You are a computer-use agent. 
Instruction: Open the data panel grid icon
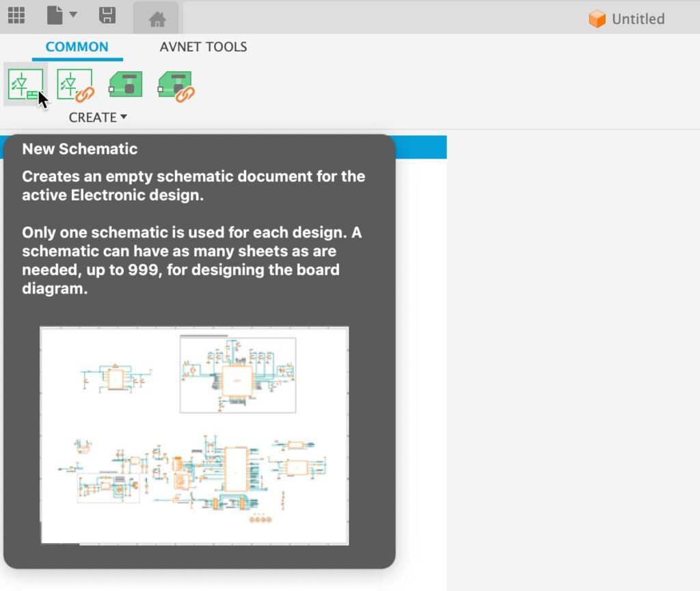[16, 16]
